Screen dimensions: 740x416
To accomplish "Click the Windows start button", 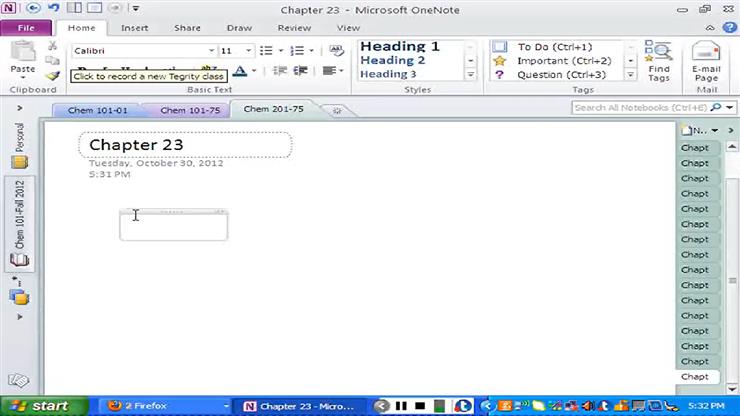I will coord(43,406).
